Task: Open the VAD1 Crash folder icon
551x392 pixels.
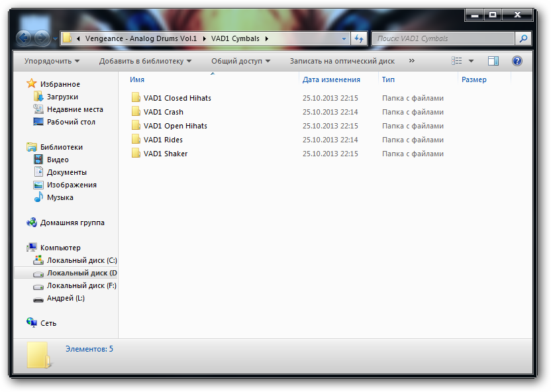Action: [136, 112]
